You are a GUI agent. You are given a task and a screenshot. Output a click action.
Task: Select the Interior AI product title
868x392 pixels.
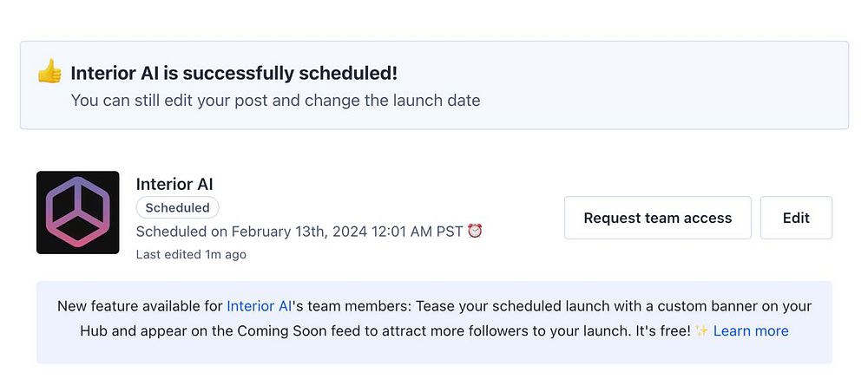pyautogui.click(x=174, y=184)
